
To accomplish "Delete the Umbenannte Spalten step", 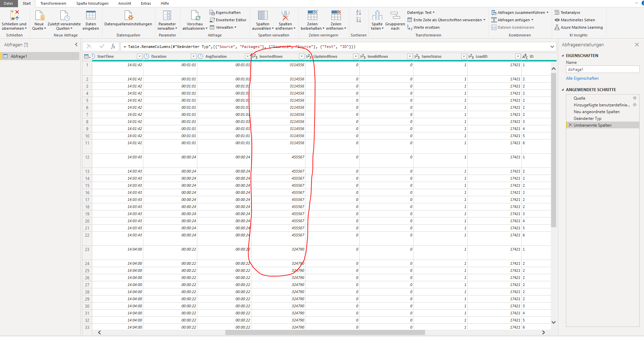I will click(x=570, y=125).
